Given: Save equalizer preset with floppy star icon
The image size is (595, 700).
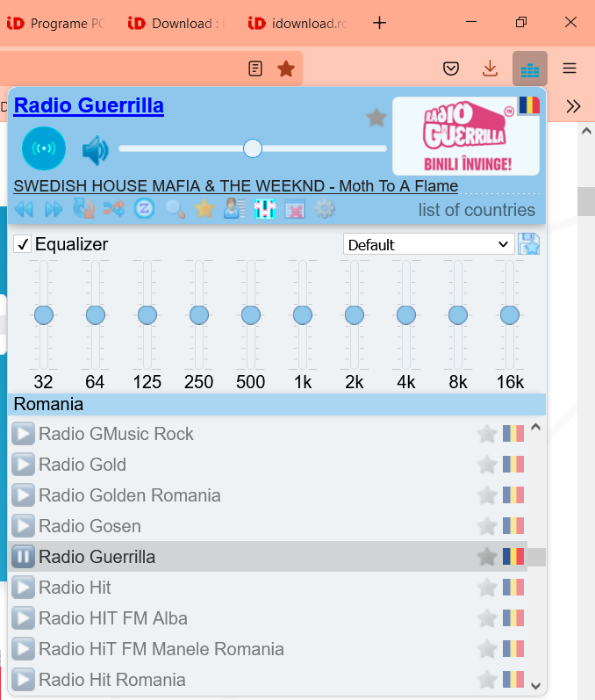Looking at the screenshot, I should [529, 244].
